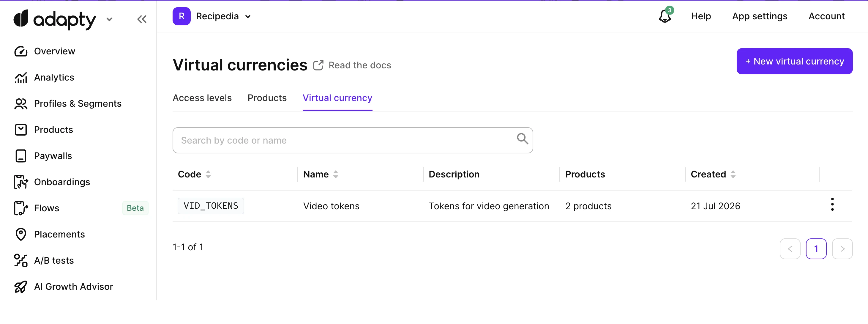Go to Overview in sidebar

point(55,51)
